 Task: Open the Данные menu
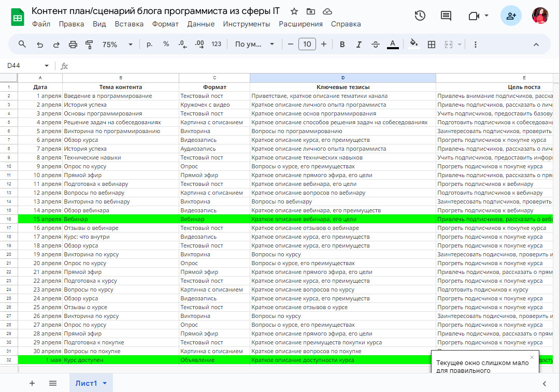point(200,24)
